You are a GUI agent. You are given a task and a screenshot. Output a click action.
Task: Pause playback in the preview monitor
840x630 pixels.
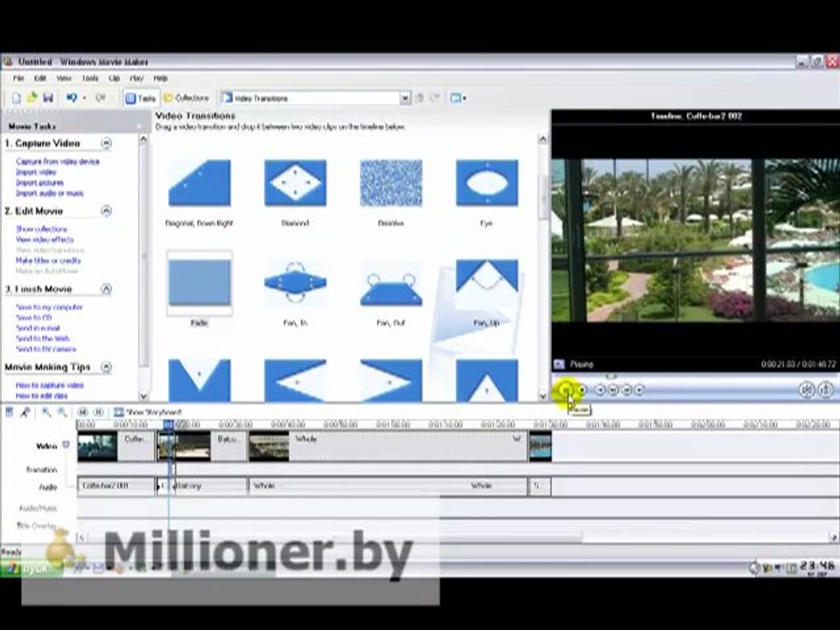pos(566,390)
